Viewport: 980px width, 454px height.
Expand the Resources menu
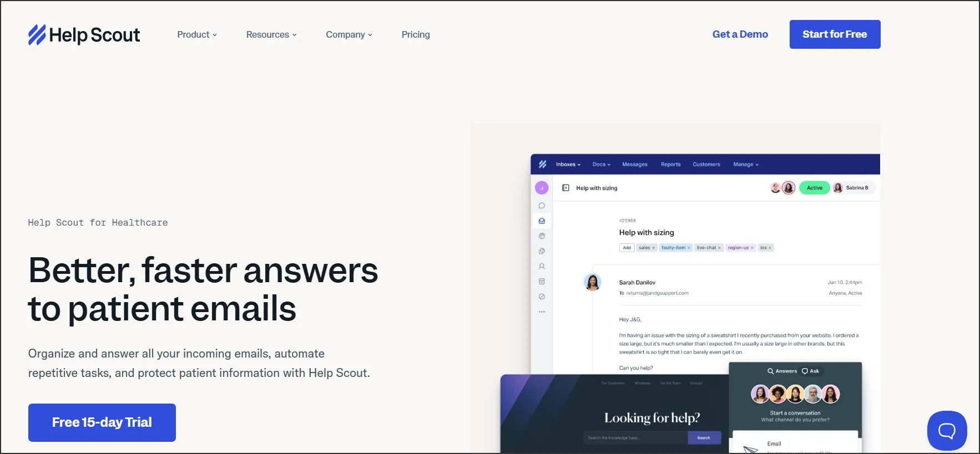[x=271, y=34]
